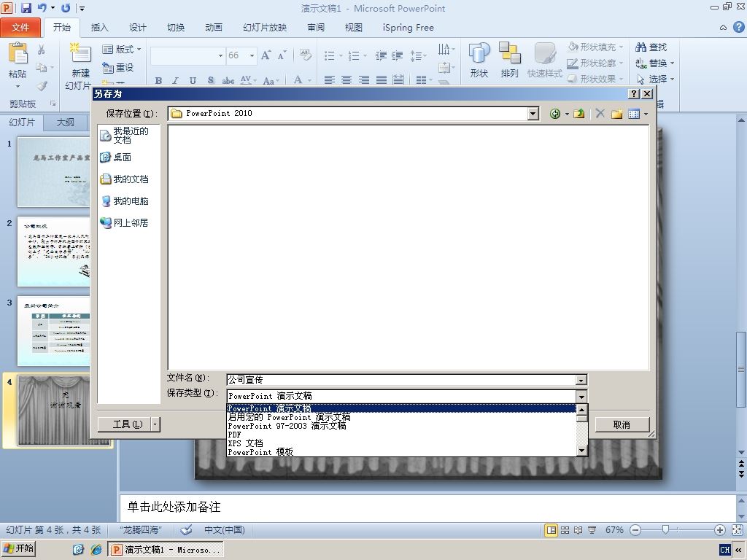Click the Arrange icon in ribbon
747x560 pixels.
coord(509,52)
